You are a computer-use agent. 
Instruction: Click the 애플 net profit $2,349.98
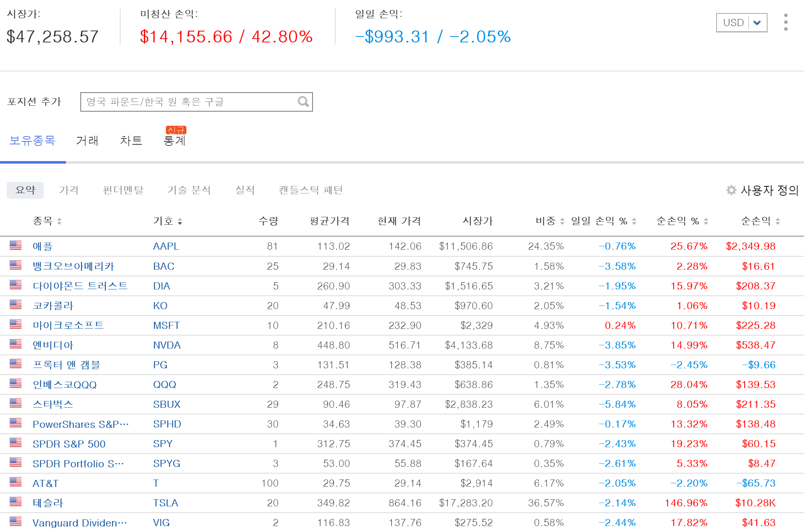[x=750, y=246]
